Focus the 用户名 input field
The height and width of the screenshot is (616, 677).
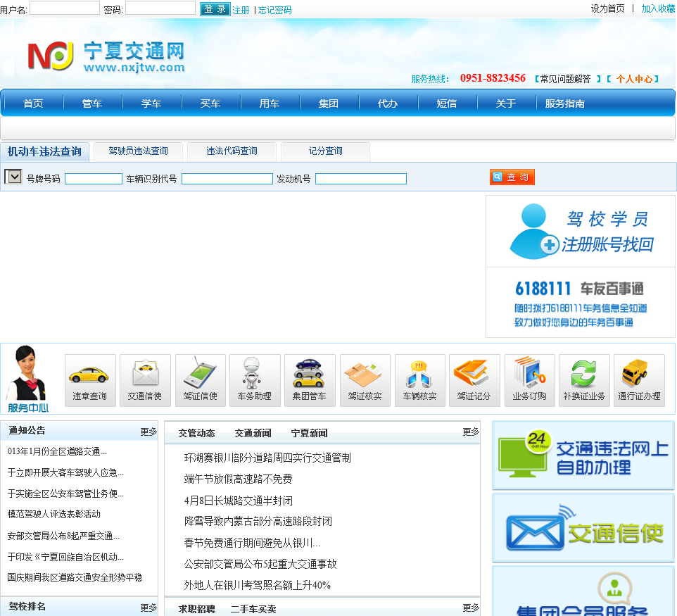click(x=65, y=8)
